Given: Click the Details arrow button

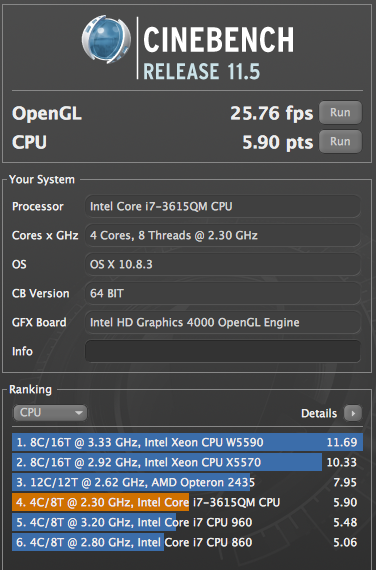Looking at the screenshot, I should click(353, 413).
